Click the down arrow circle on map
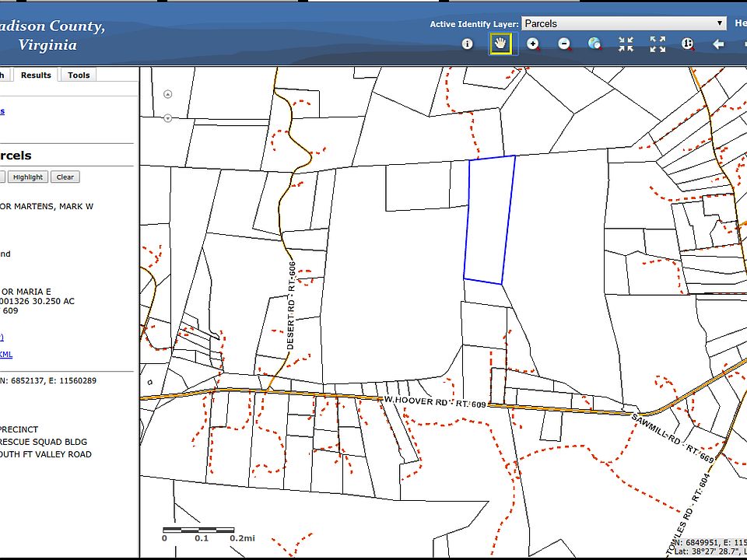This screenshot has height=560, width=747. click(x=168, y=117)
